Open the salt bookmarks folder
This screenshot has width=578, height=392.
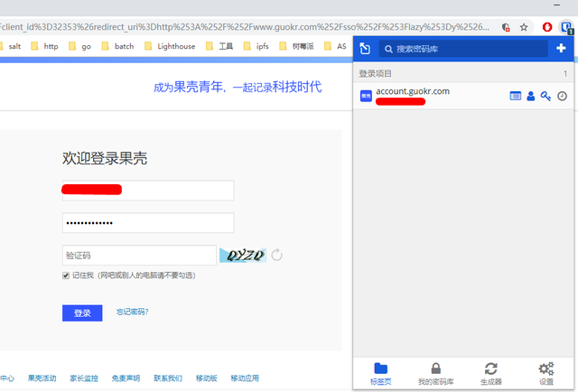point(10,46)
